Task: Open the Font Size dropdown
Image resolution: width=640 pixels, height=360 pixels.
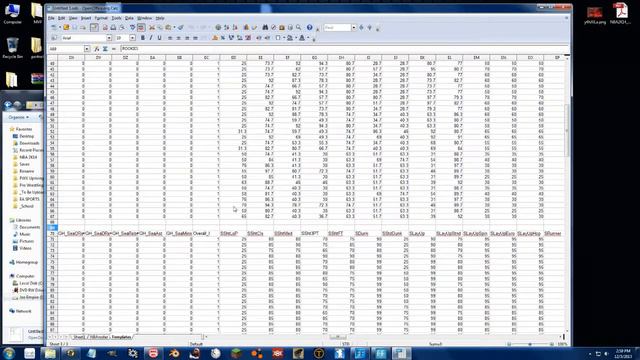Action: coord(132,38)
